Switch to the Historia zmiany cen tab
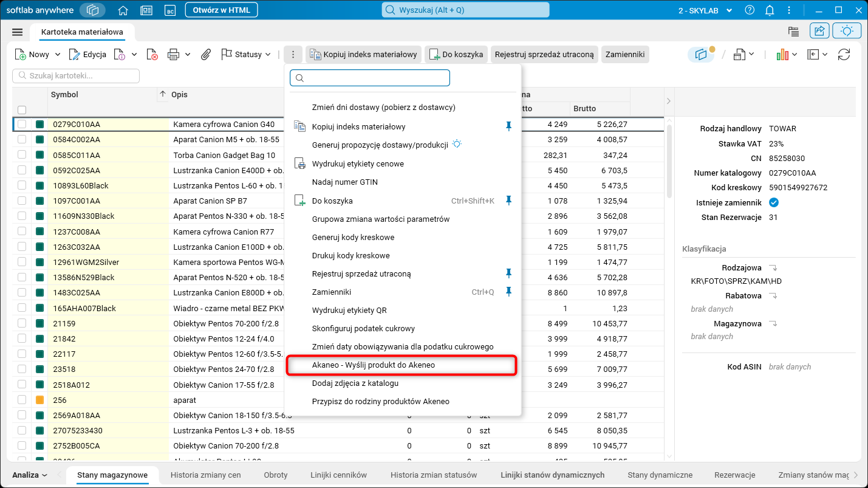The height and width of the screenshot is (488, 868). 205,475
